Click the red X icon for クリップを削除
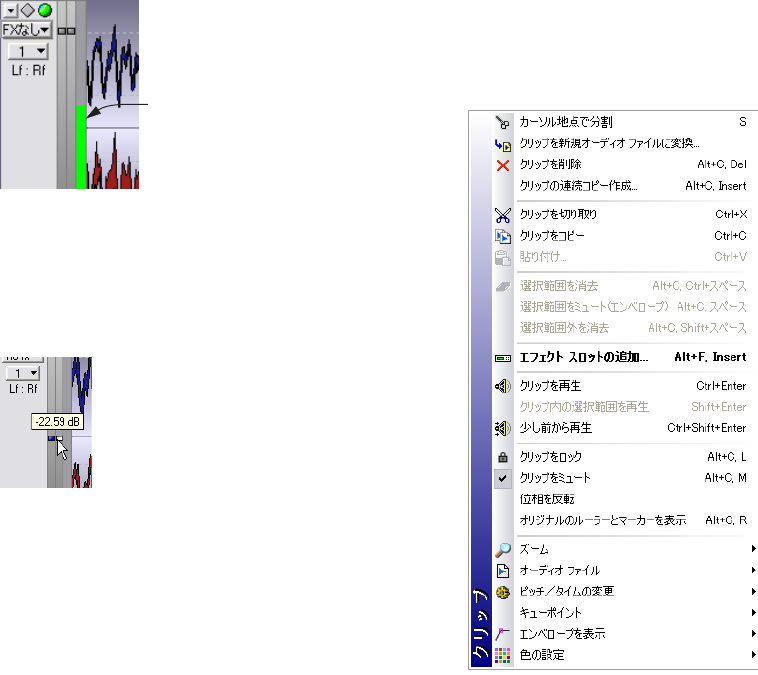 tap(503, 165)
